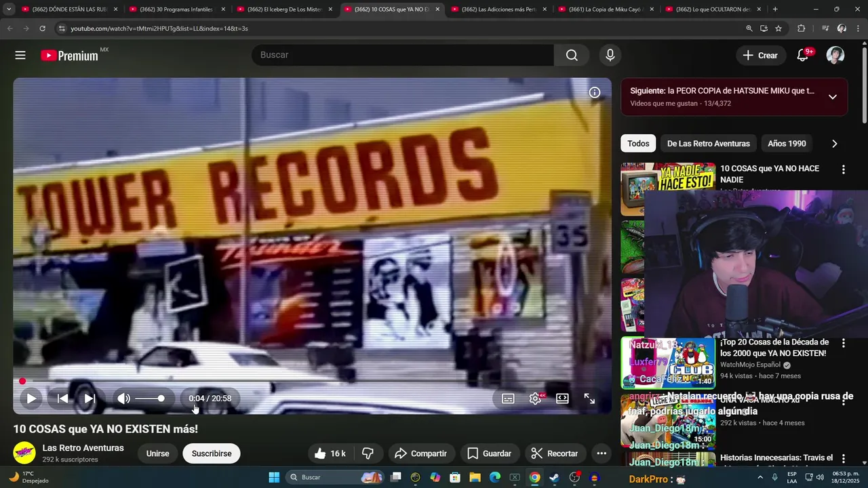Open Chrome three-dot menu

[x=859, y=28]
